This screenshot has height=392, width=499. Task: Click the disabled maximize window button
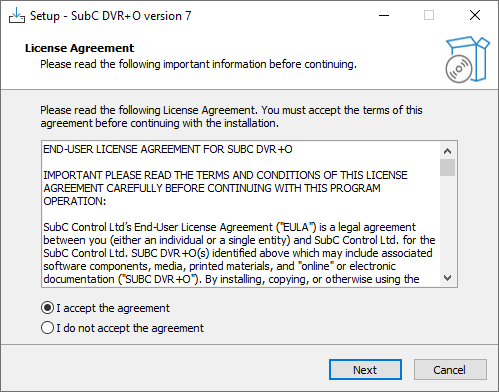click(429, 15)
